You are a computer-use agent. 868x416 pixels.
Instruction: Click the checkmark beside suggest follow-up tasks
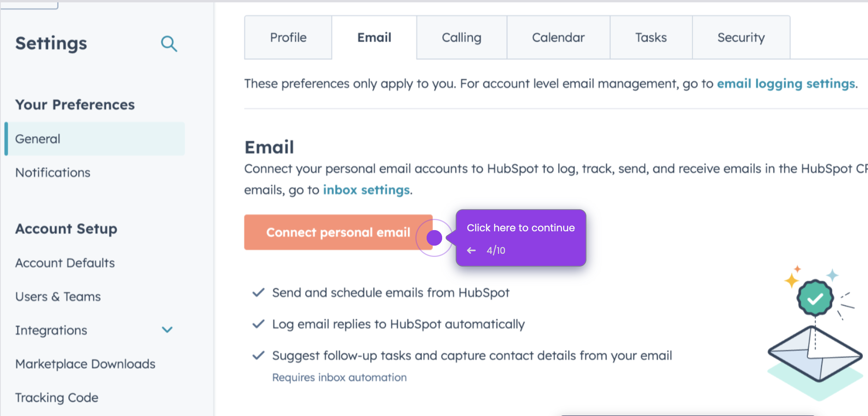pyautogui.click(x=258, y=355)
